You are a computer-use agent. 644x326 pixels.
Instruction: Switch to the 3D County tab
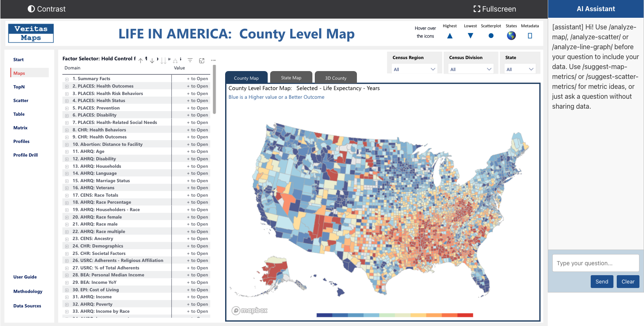pos(336,78)
